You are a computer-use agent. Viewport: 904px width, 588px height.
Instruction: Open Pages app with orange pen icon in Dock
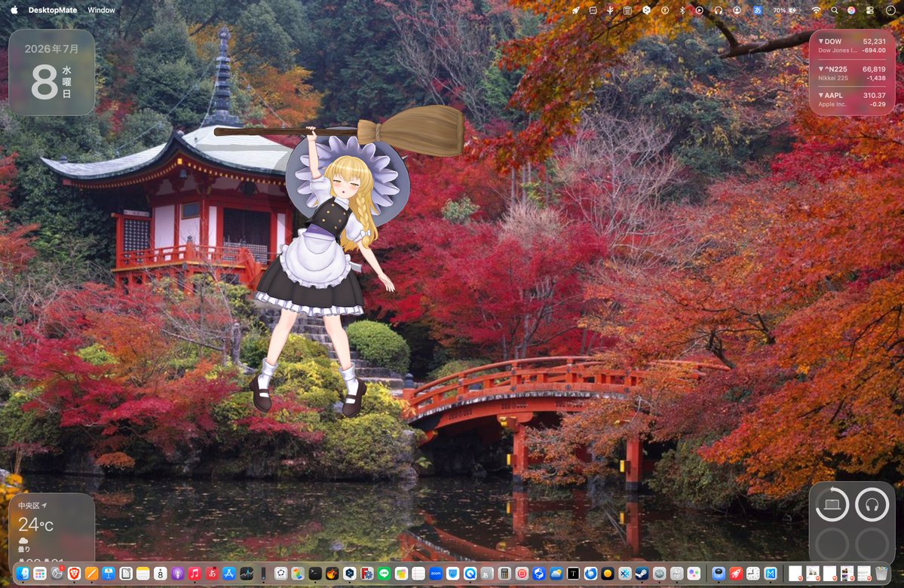(92, 574)
